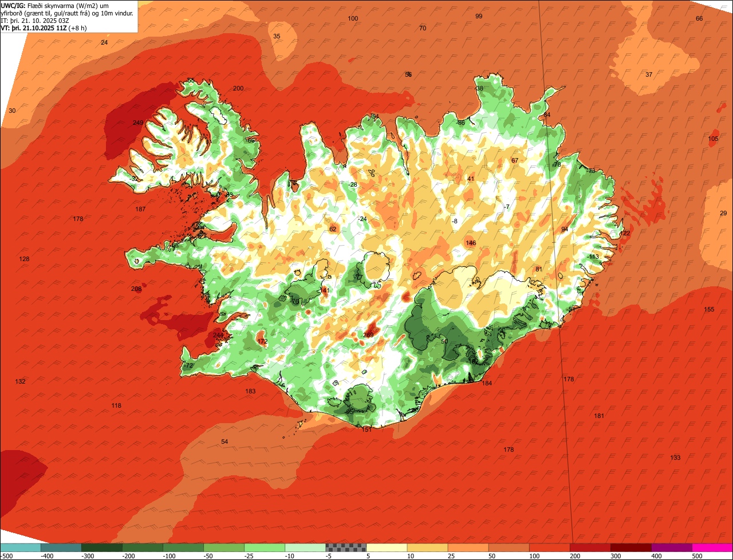Click the ocean value '181' in the southeast
The image size is (733, 560).
(599, 416)
